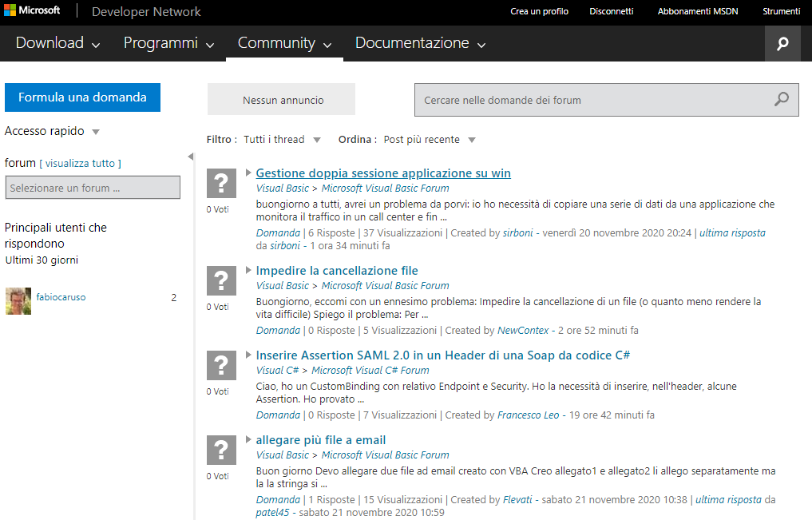Open the site search magnifier in navbar
This screenshot has width=812, height=520.
782,43
